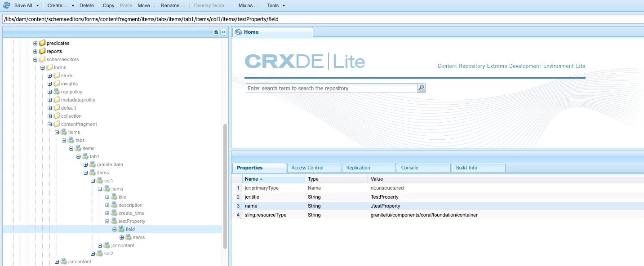Click the folder icon next to metadataprofile

[57, 100]
